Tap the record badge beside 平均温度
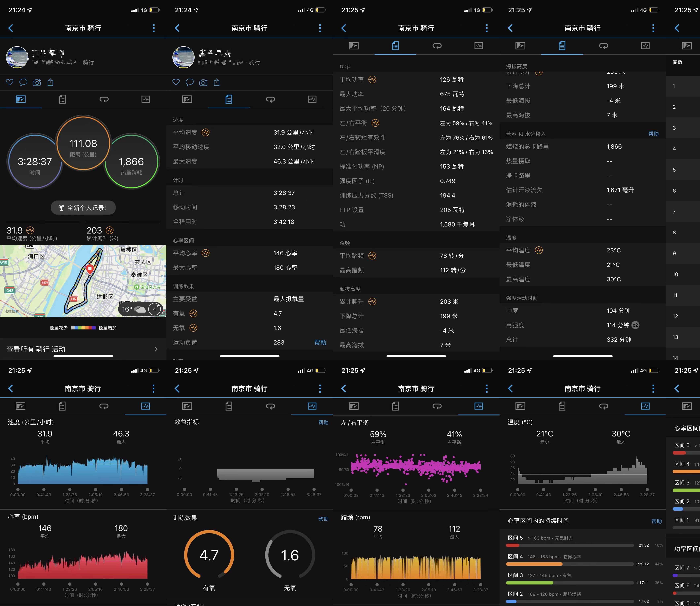 click(x=539, y=250)
